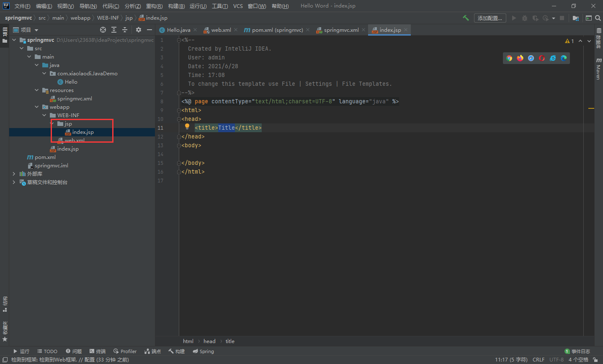Click the Search Everywhere magnifier icon
This screenshot has width=603, height=364.
tap(598, 18)
